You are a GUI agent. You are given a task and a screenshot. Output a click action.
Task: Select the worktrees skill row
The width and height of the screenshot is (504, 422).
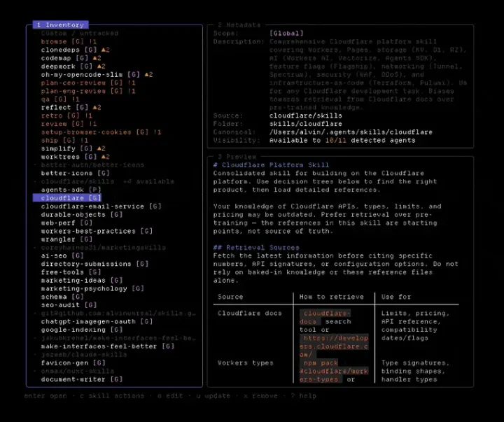[75, 157]
